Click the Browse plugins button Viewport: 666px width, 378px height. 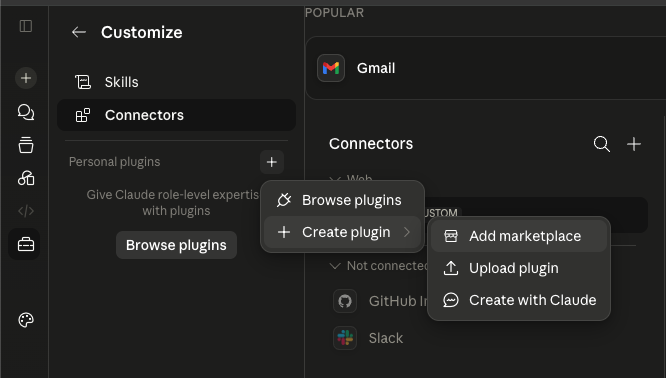[176, 245]
